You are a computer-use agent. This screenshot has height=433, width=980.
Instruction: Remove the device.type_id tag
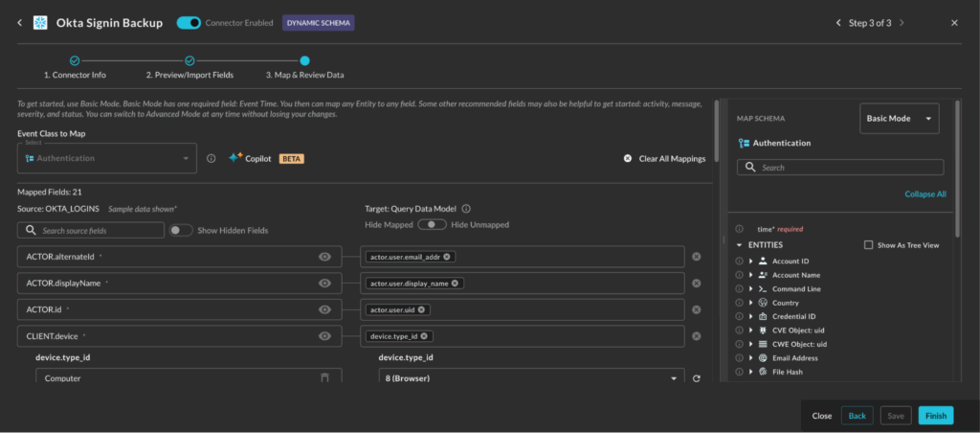[x=424, y=336]
